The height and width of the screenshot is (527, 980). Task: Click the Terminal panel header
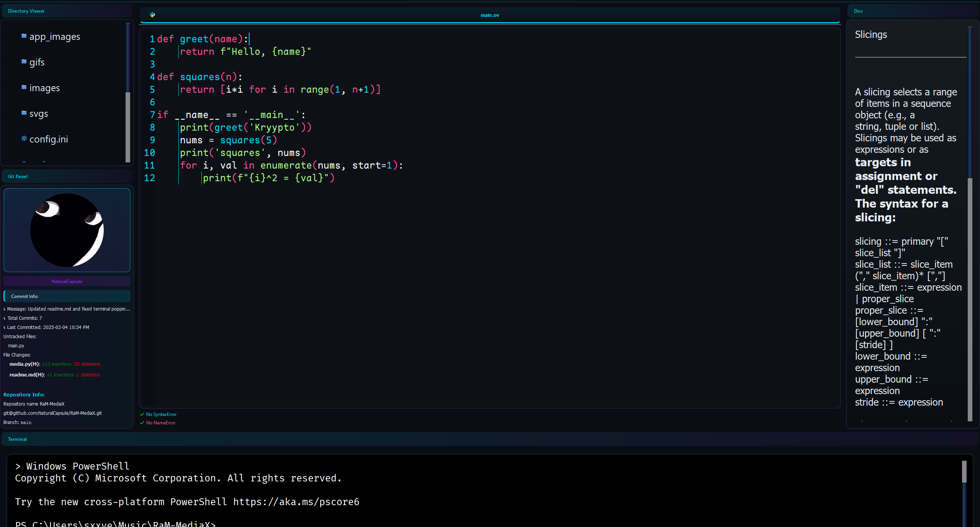pos(18,439)
